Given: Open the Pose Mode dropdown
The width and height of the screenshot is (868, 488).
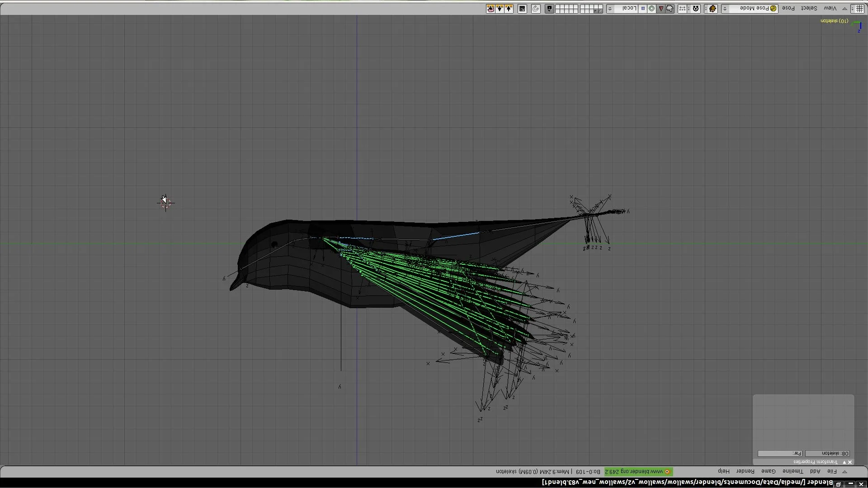Looking at the screenshot, I should coord(750,9).
